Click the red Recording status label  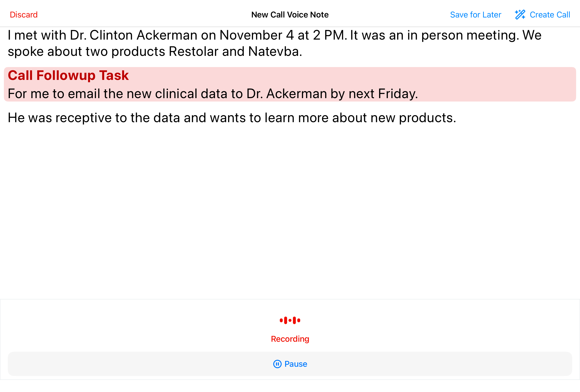click(290, 339)
